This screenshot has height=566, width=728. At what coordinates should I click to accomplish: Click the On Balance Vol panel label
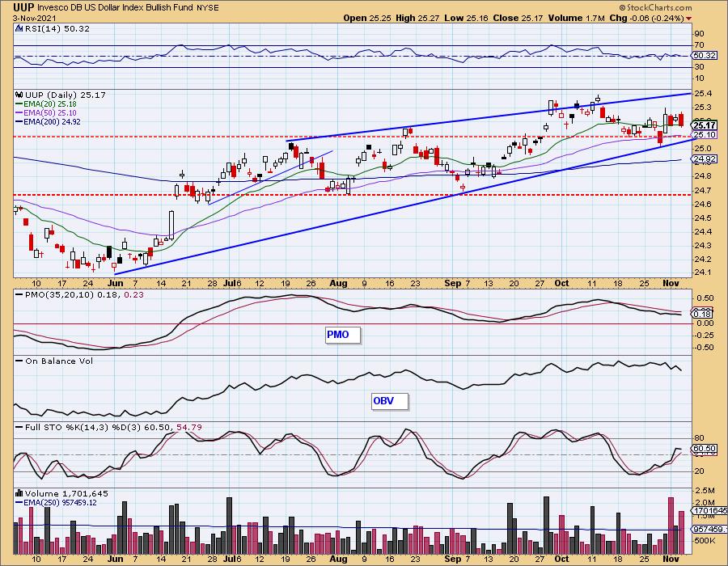[x=59, y=361]
